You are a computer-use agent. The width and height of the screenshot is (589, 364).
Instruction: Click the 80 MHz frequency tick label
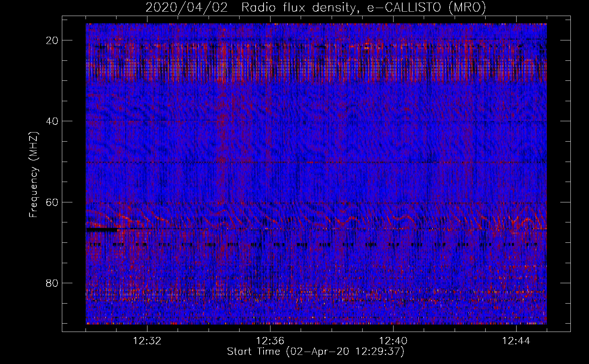[x=52, y=283]
